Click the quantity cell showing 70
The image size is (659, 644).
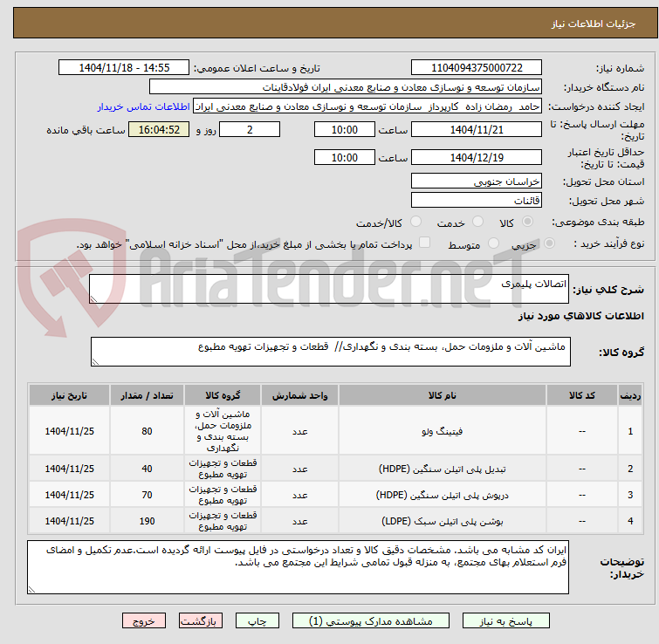147,495
